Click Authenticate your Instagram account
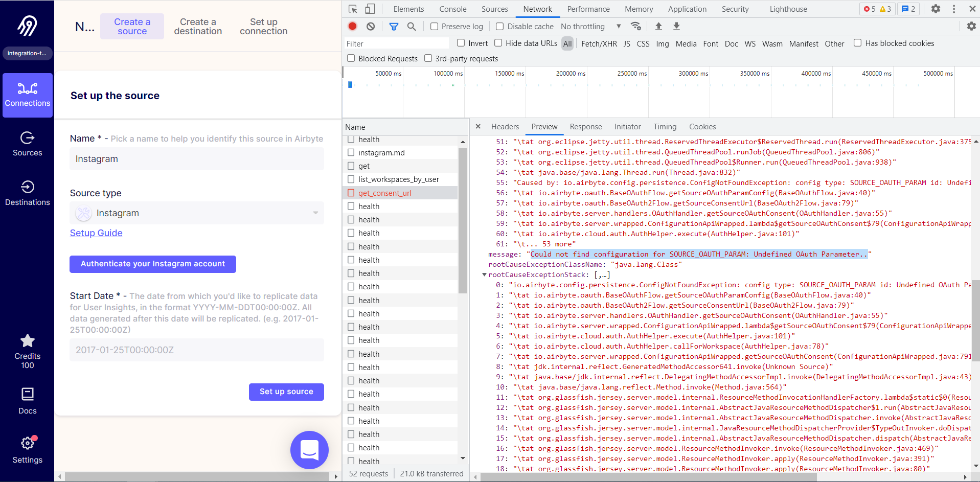 [152, 264]
